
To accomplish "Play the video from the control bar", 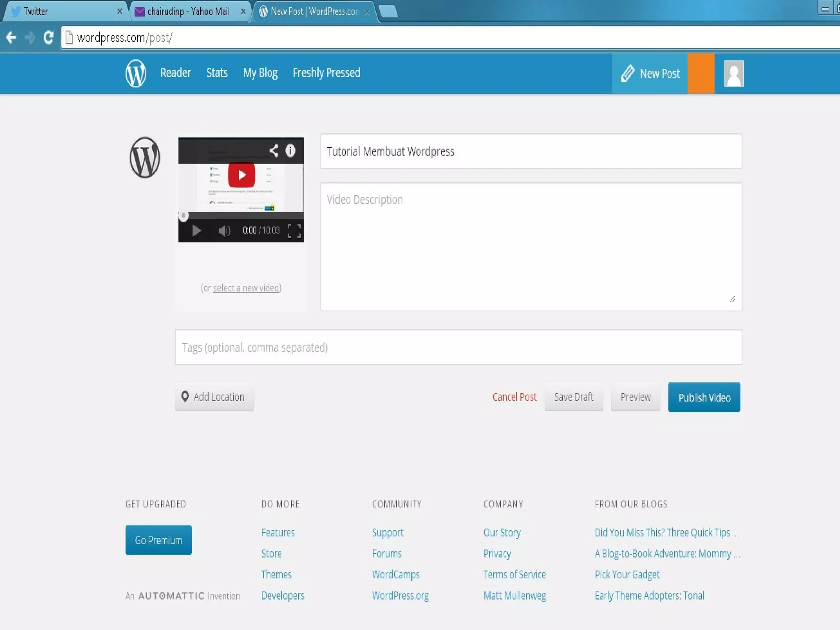I will pos(196,231).
